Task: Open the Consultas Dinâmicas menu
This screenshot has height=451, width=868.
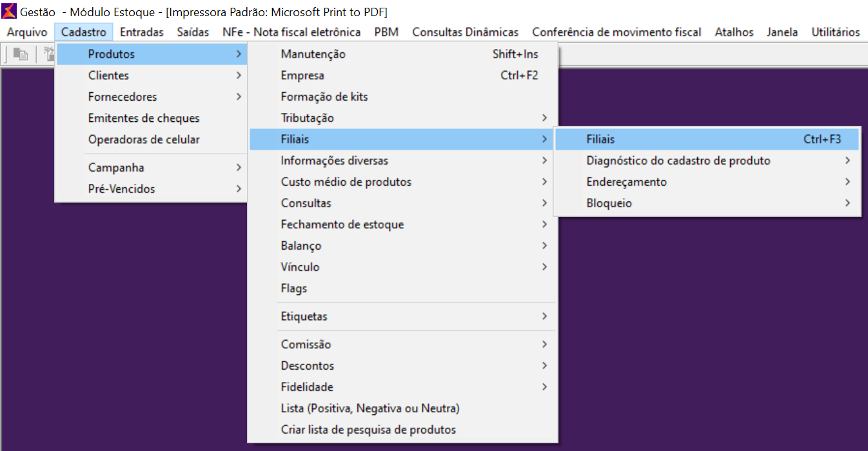Action: [x=465, y=32]
